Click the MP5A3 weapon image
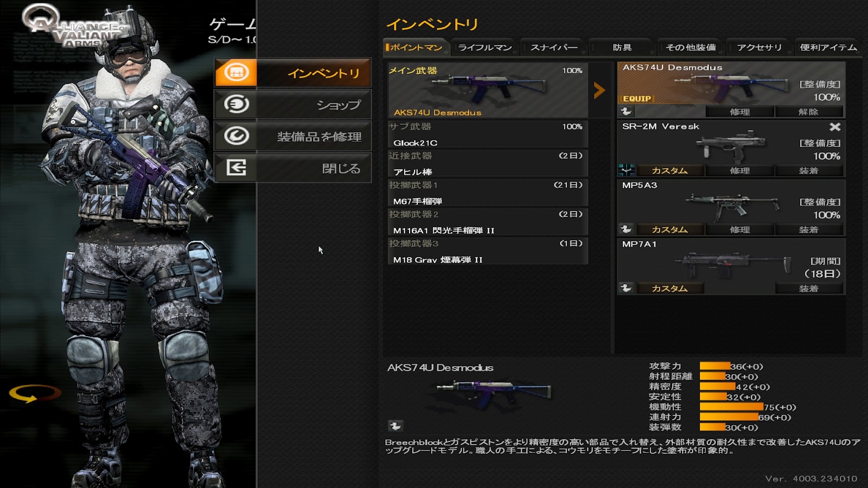This screenshot has width=868, height=488. (x=732, y=206)
